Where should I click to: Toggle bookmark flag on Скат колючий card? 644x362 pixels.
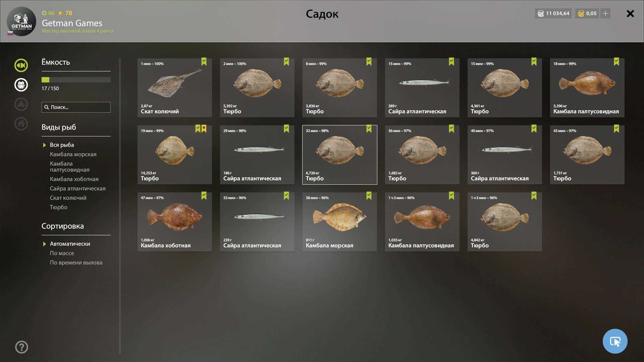tap(204, 62)
